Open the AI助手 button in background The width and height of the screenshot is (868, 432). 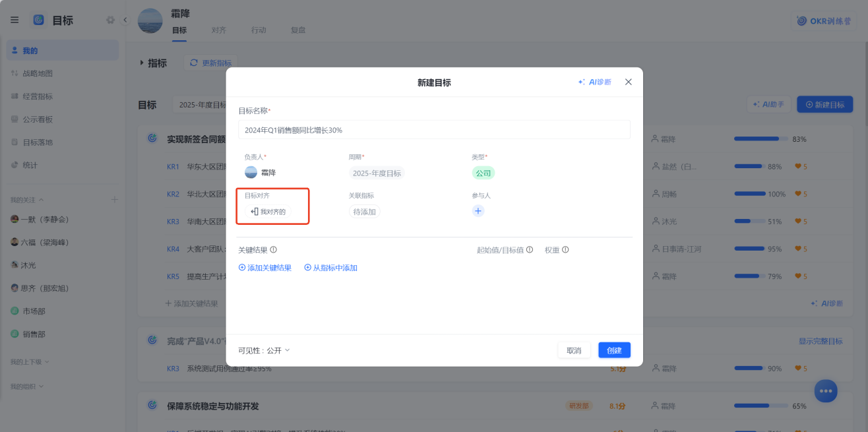(769, 104)
